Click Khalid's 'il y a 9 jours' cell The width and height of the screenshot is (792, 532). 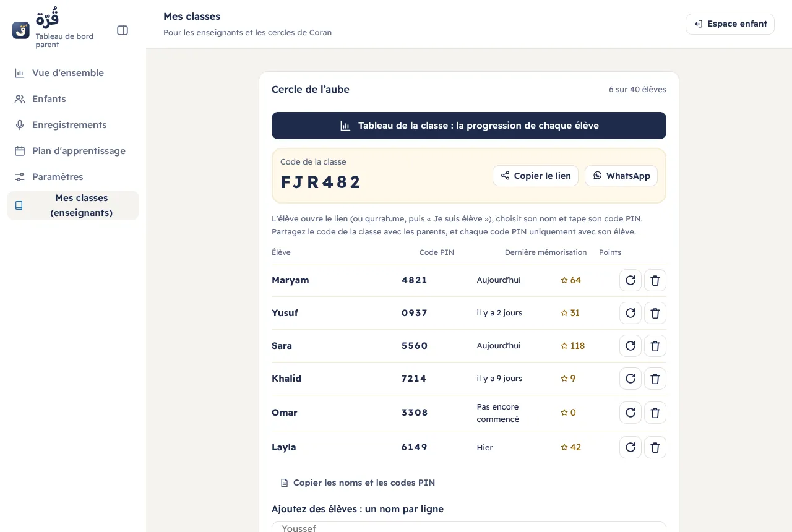[x=499, y=379]
